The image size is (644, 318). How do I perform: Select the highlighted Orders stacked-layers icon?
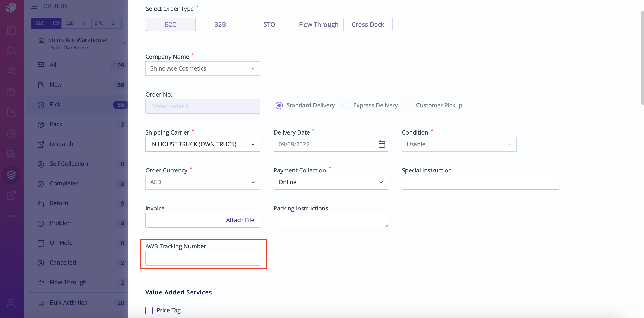point(11,175)
